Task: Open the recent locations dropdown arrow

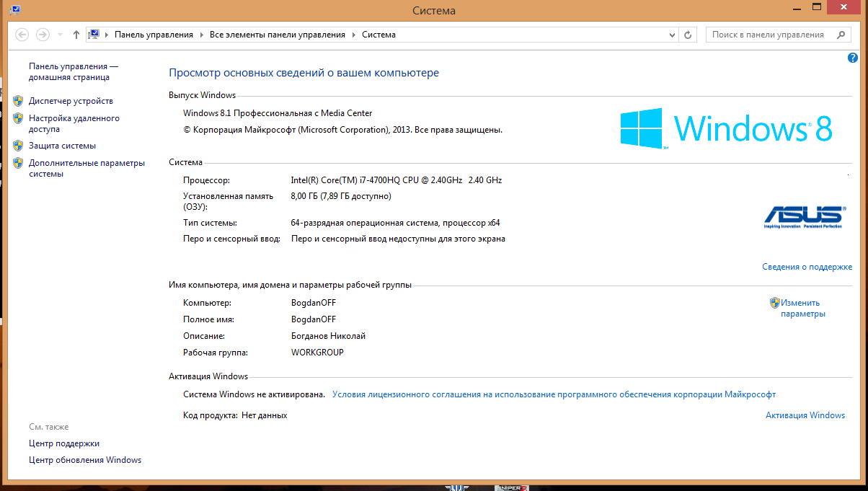Action: [60, 35]
